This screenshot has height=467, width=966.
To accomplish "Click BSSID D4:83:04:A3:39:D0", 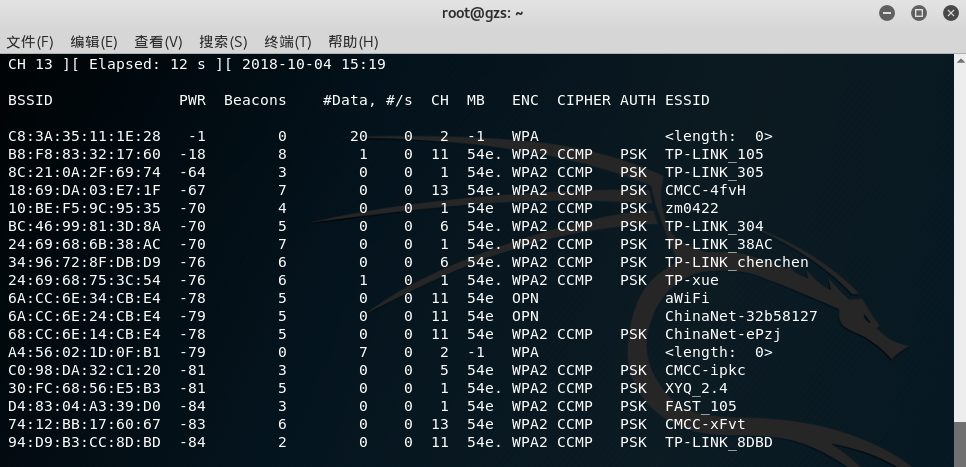I will point(84,406).
